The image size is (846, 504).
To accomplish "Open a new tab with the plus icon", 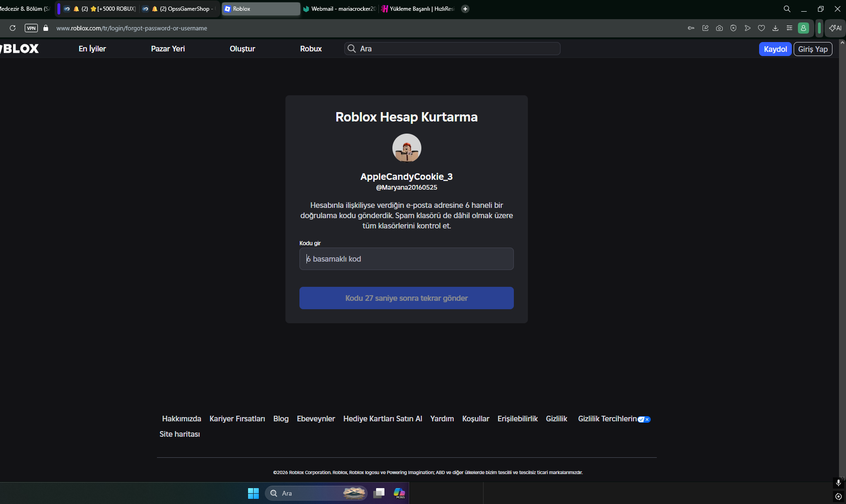I will point(465,9).
